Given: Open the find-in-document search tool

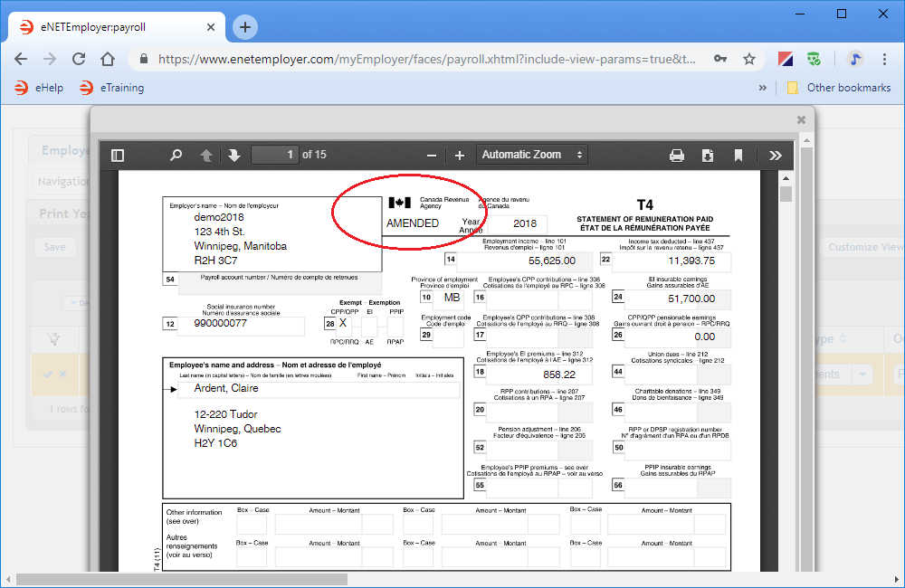Looking at the screenshot, I should 176,155.
